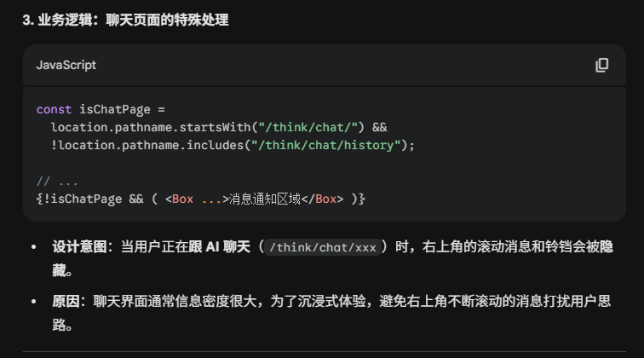Click the copy code icon
Viewport: 644px width, 358px height.
click(x=602, y=66)
